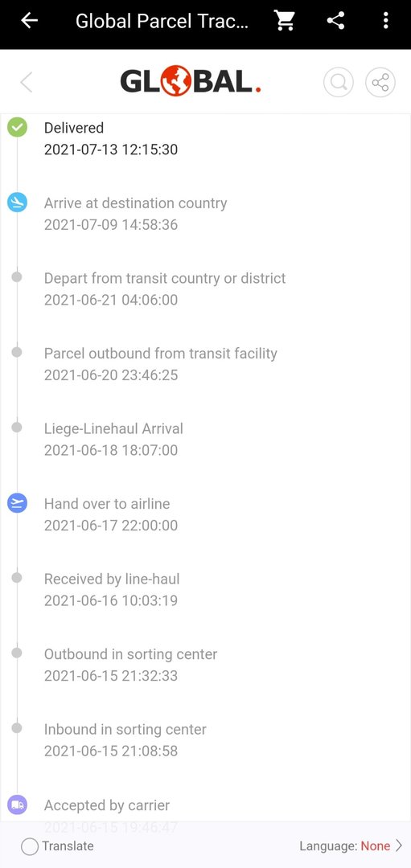Open the shopping cart
The height and width of the screenshot is (868, 411).
click(x=285, y=21)
